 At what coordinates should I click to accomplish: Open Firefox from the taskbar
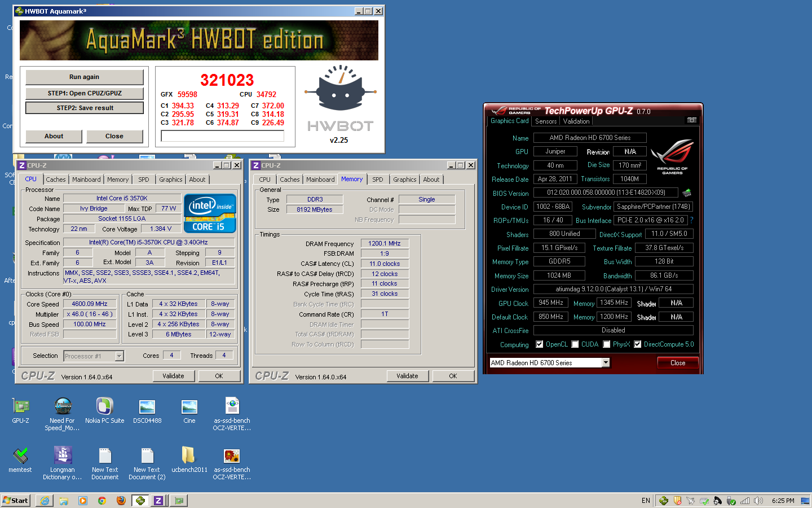pyautogui.click(x=121, y=501)
